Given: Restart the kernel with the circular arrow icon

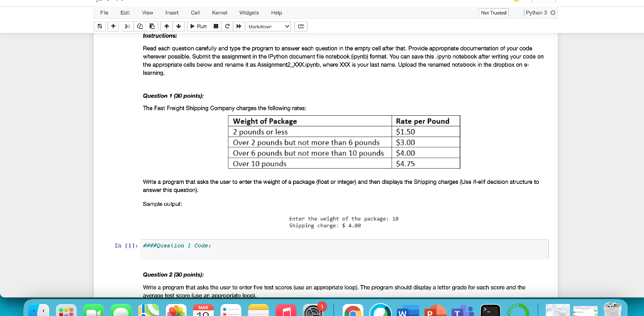Looking at the screenshot, I should click(x=226, y=26).
